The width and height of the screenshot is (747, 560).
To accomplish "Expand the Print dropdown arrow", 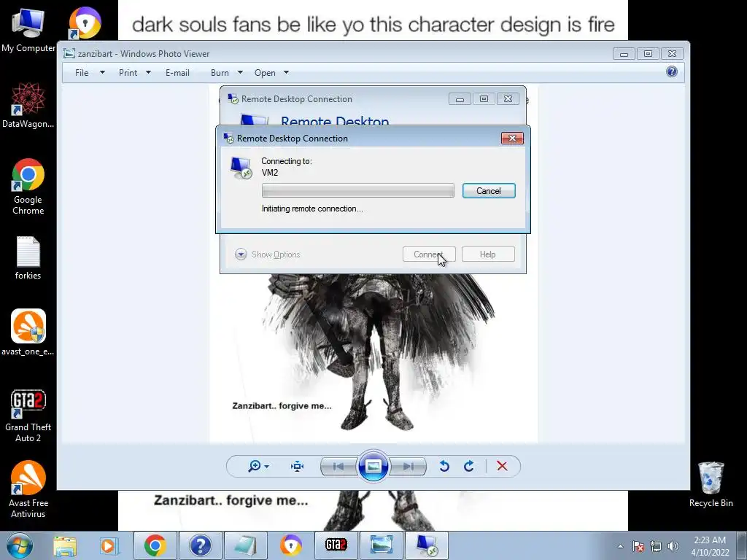I will (x=148, y=73).
